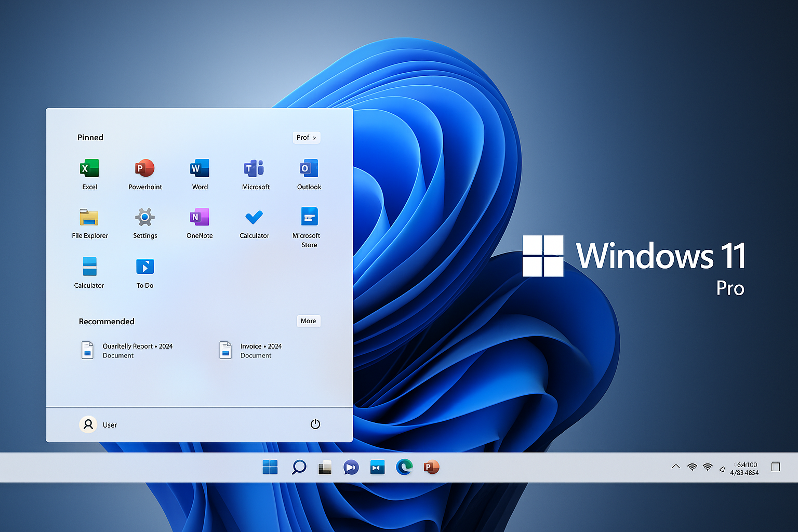Screen dimensions: 798x532
Task: Open Search from the taskbar
Action: point(298,467)
